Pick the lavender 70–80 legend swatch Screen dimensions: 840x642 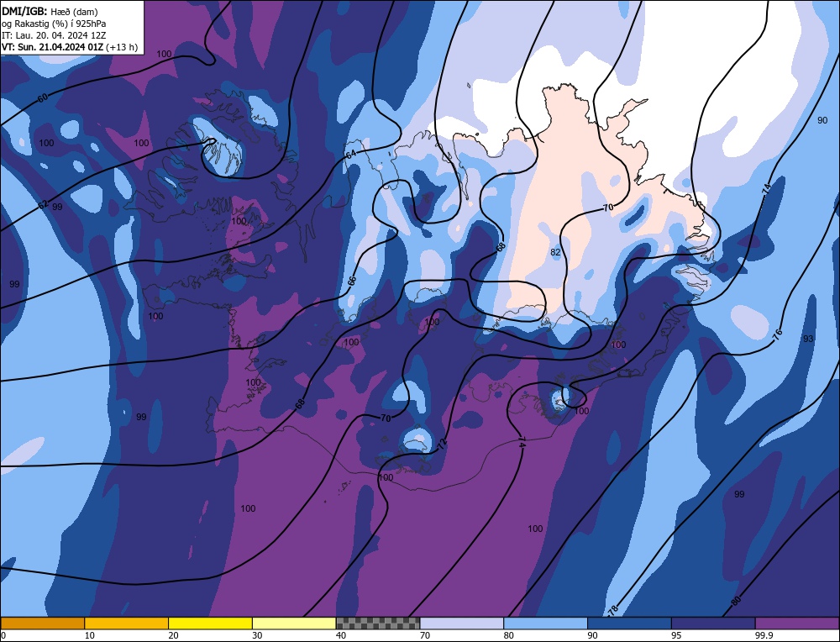[x=462, y=623]
